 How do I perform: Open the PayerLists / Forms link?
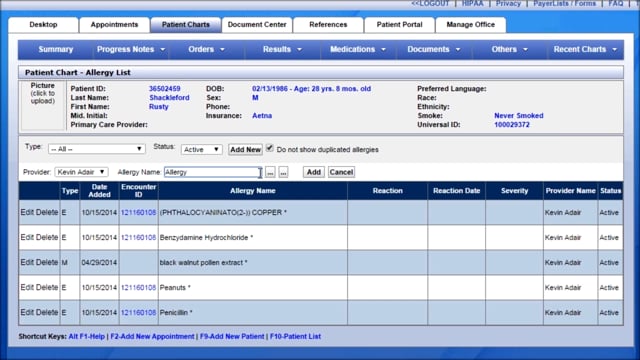click(564, 3)
